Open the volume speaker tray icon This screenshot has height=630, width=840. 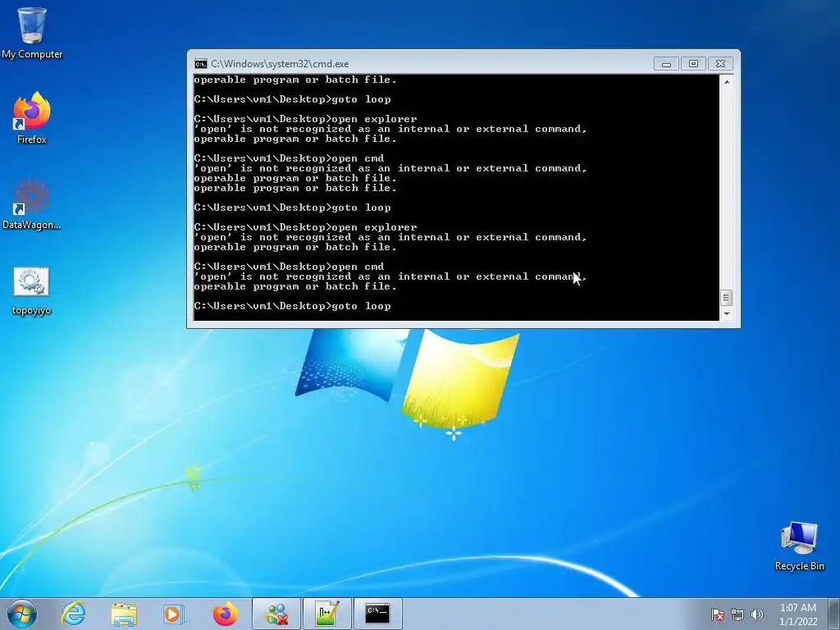click(757, 614)
